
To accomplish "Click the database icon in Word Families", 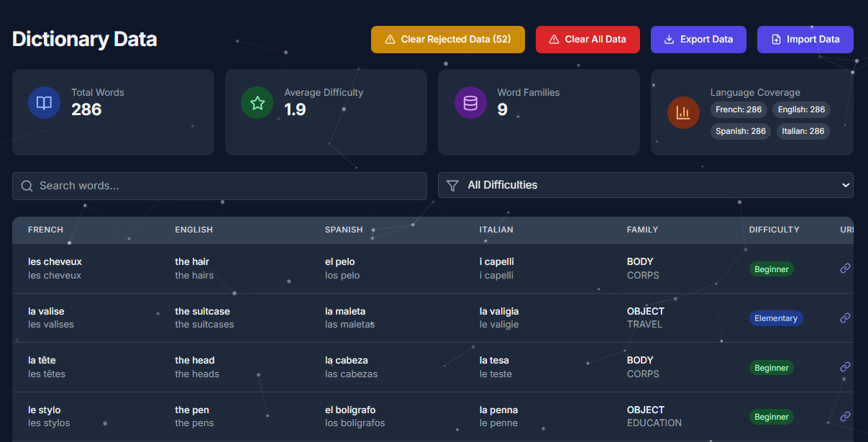I will pyautogui.click(x=470, y=103).
